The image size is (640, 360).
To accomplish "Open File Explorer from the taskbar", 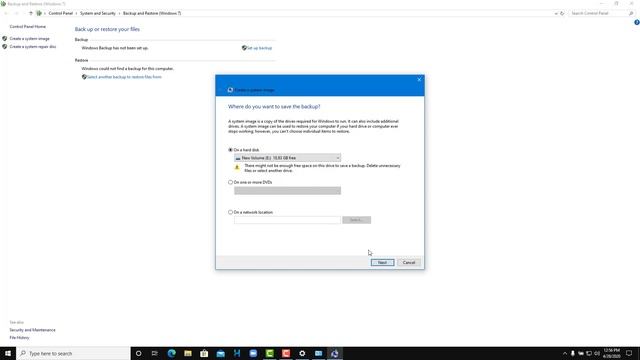I will click(188, 353).
